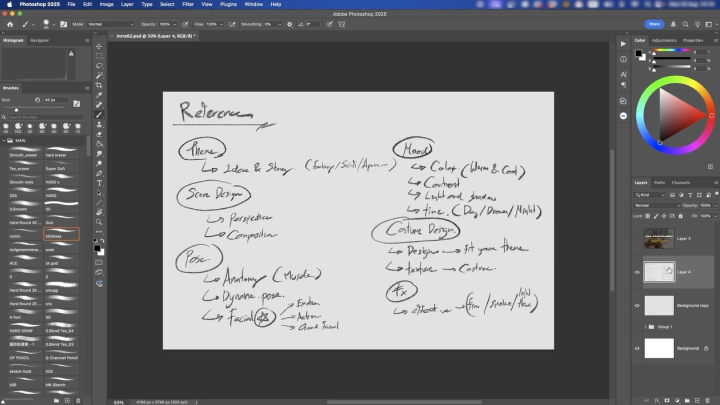720x405 pixels.
Task: Open the Filter menu
Action: pyautogui.click(x=188, y=4)
